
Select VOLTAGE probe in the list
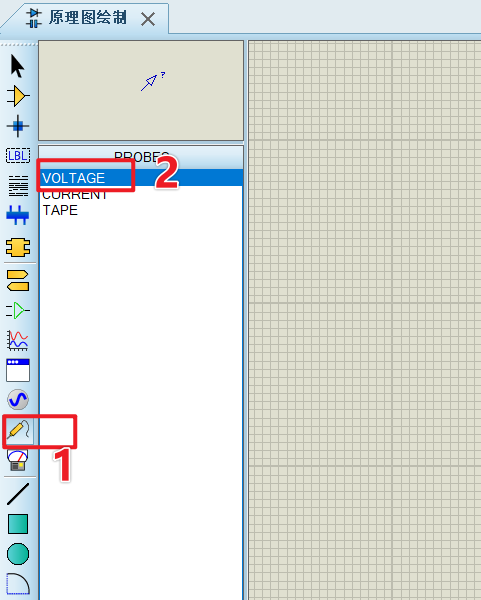(x=141, y=178)
